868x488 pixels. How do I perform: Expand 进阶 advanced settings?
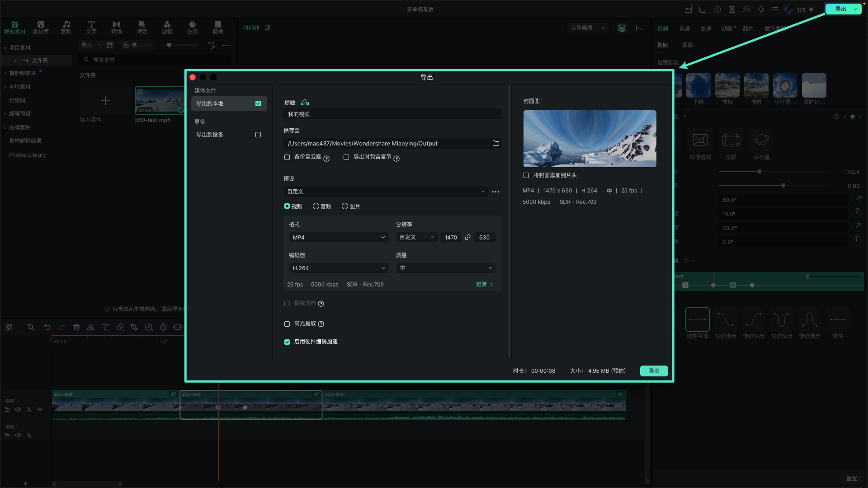[484, 284]
